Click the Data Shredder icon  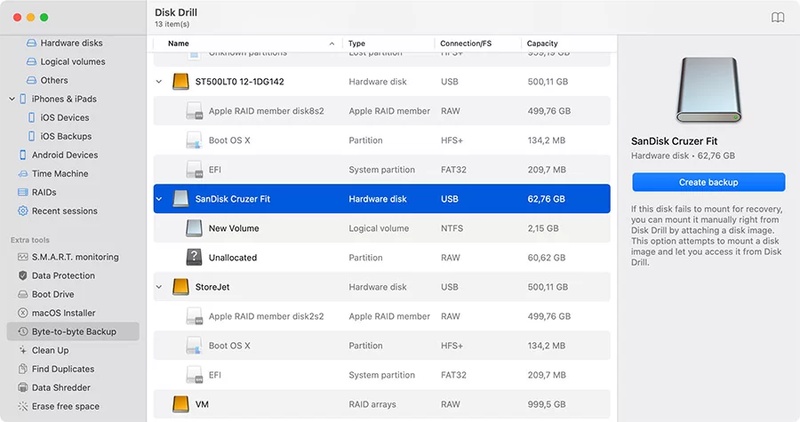(23, 387)
